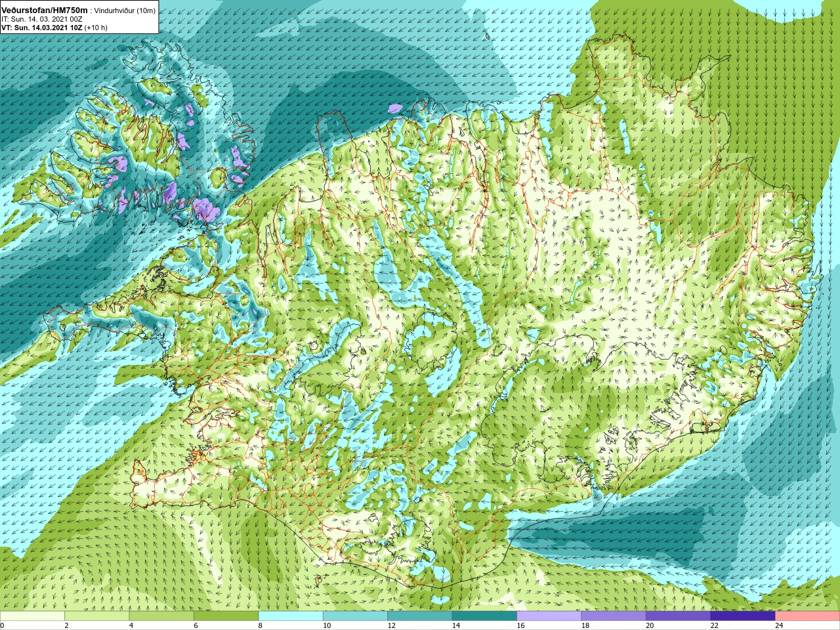
Task: Click the legend value 8
Action: click(x=261, y=625)
